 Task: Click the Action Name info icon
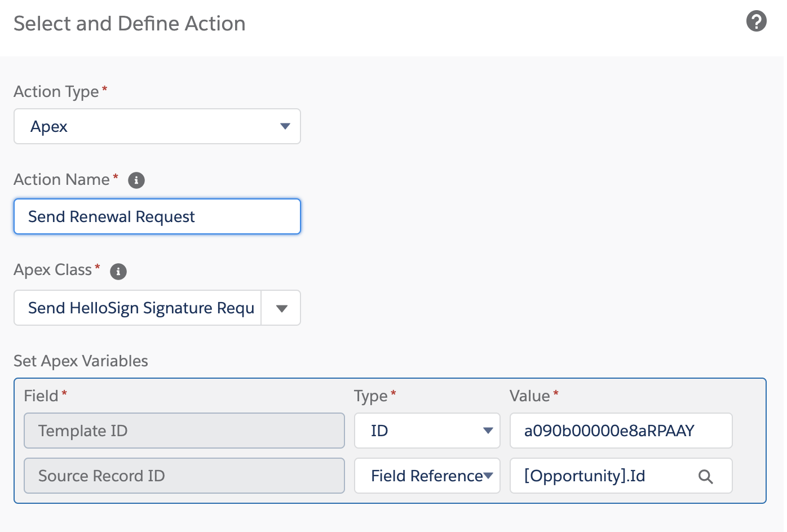[136, 180]
